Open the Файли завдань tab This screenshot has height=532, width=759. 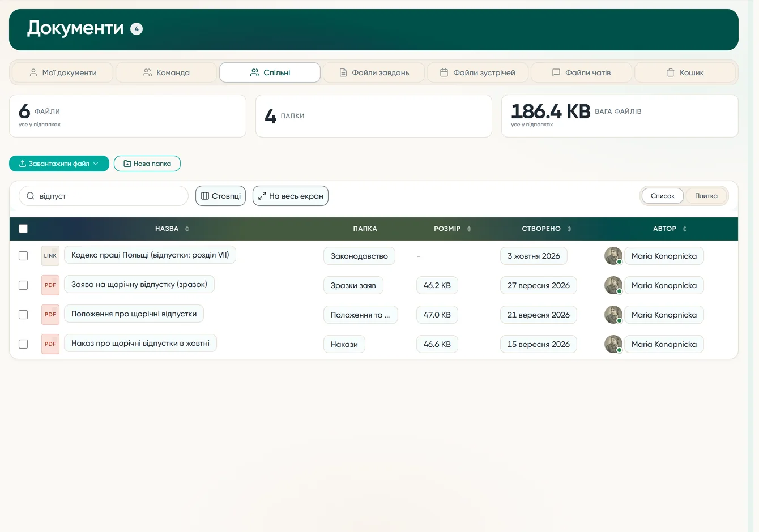374,72
